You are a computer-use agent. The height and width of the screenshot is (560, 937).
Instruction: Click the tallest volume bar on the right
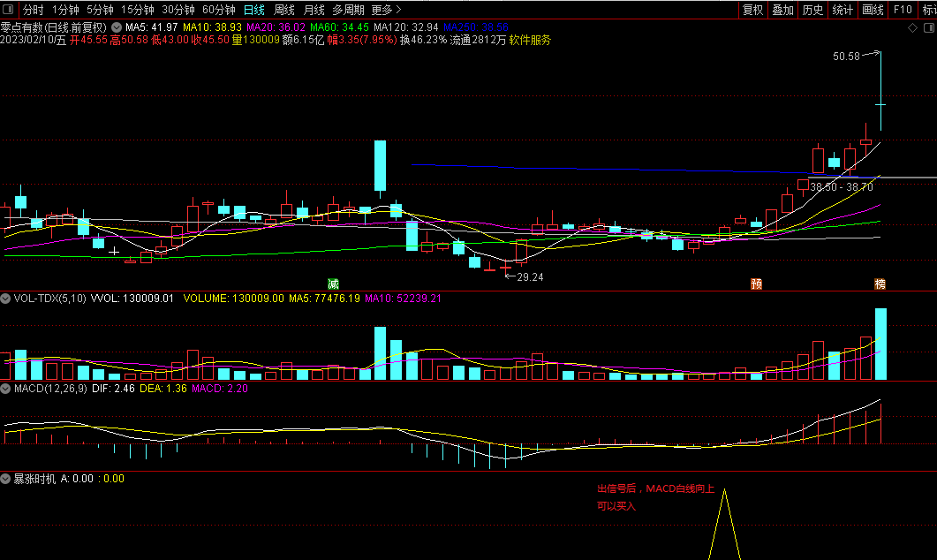(880, 344)
